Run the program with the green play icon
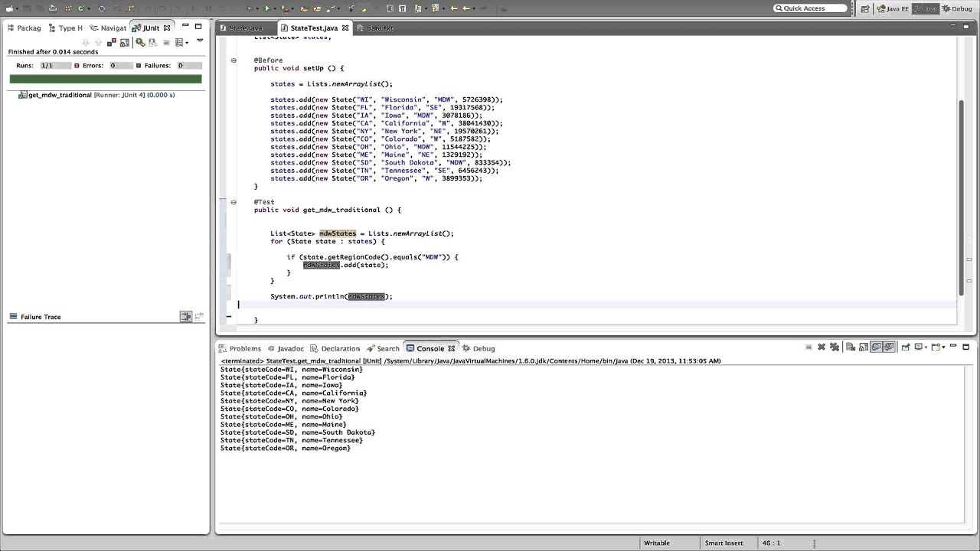 pyautogui.click(x=267, y=8)
